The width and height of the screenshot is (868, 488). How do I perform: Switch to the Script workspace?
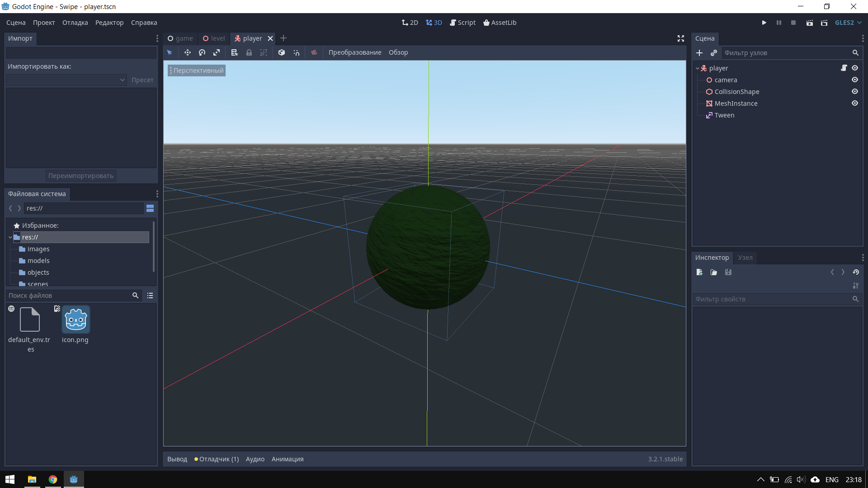pos(462,23)
